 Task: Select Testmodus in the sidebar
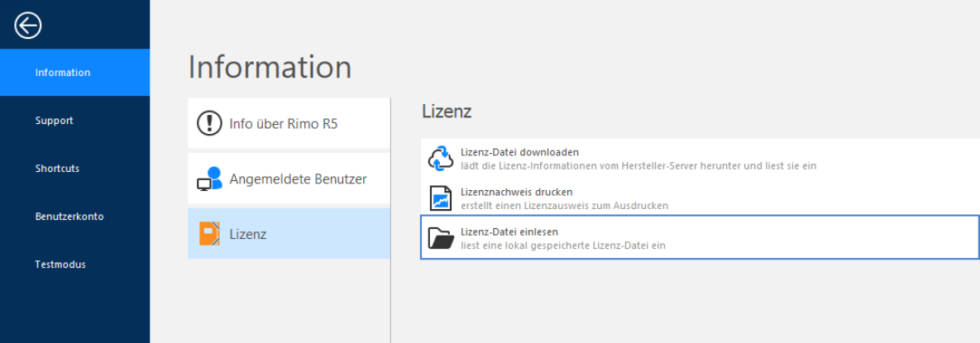click(75, 264)
